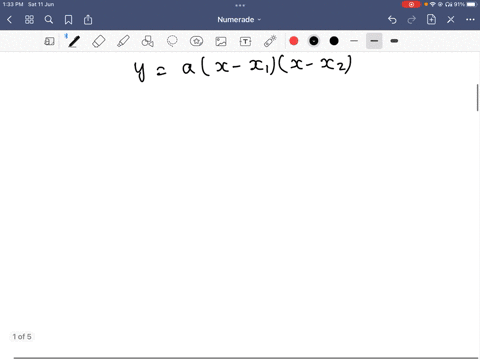
Task: Click the vertical page scrollbar
Action: coord(478,98)
